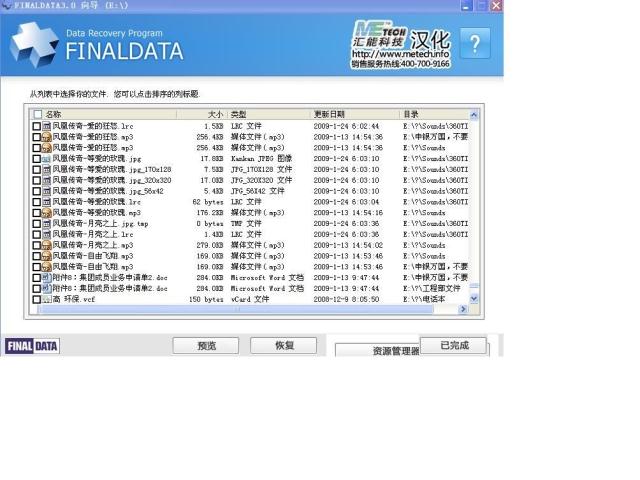Click file icon of 等爱的玫瑰.jpg_58x42
The height and width of the screenshot is (480, 640).
(x=47, y=191)
